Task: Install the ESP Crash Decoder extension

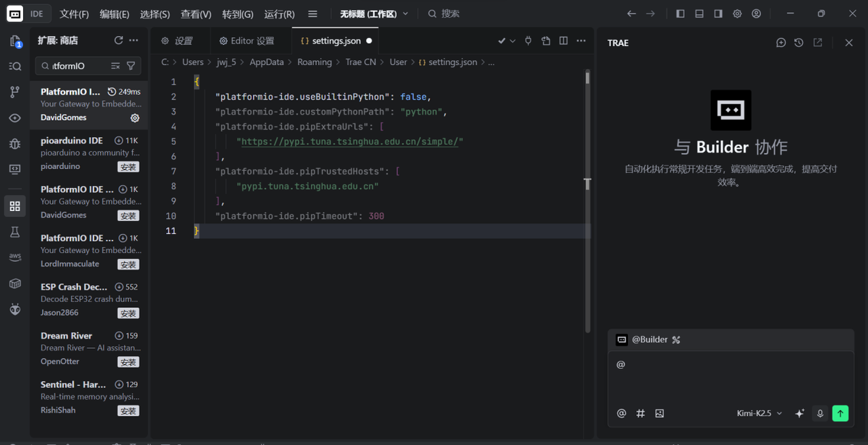Action: point(128,313)
